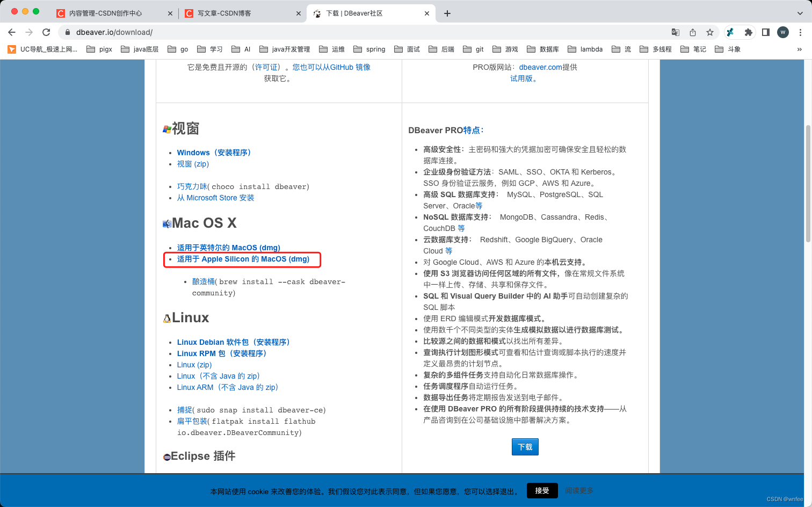This screenshot has height=507, width=812.
Task: Open the AI bookmark folder
Action: click(241, 49)
